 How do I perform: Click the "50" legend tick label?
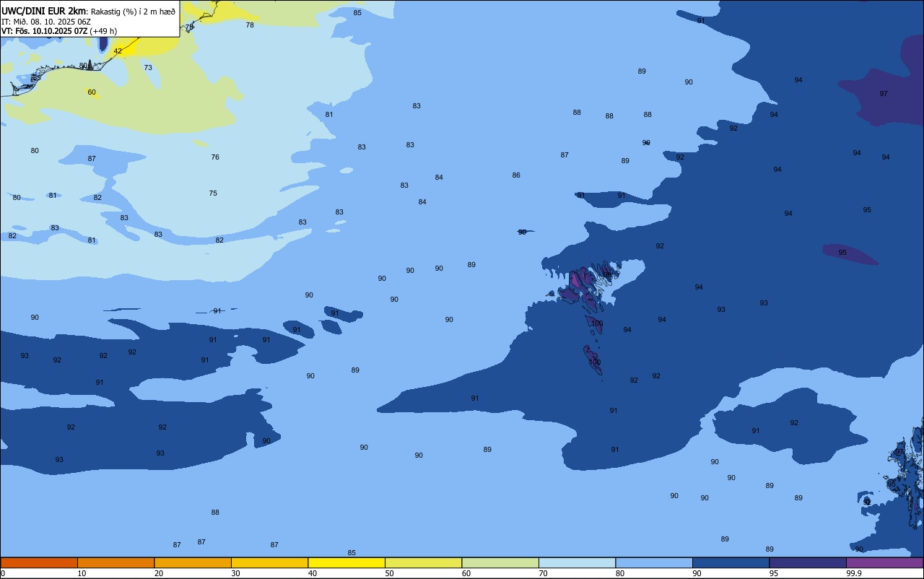click(x=389, y=573)
